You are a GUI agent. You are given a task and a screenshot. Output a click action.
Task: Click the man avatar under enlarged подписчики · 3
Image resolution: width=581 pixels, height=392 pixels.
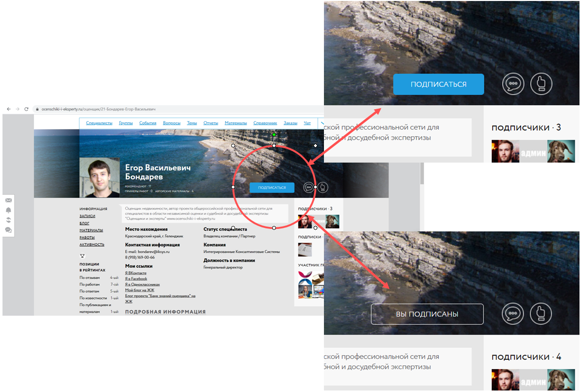[x=505, y=151]
